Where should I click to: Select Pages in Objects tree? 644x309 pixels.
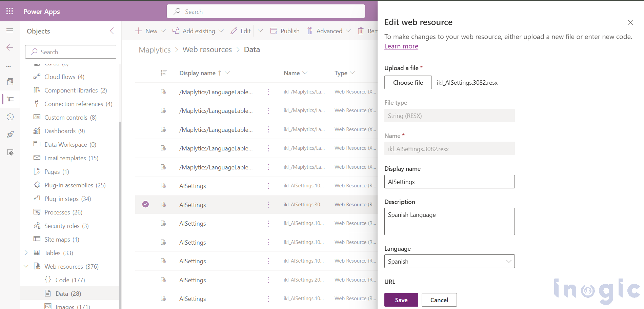(x=57, y=172)
